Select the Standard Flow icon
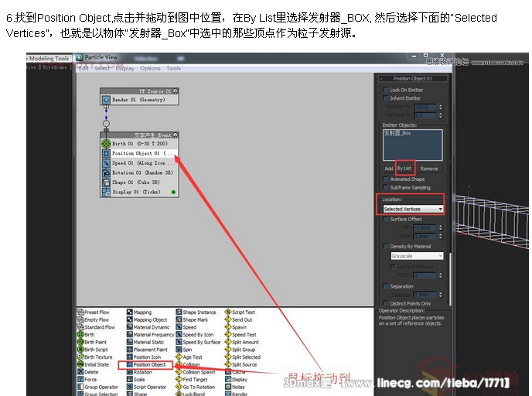Viewport: 532px width, 396px height. (x=80, y=326)
